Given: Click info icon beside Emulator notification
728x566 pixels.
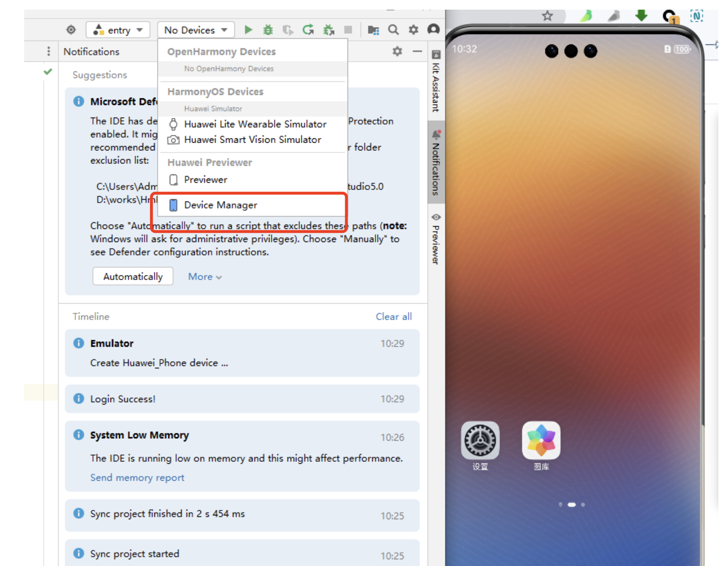Looking at the screenshot, I should click(79, 343).
